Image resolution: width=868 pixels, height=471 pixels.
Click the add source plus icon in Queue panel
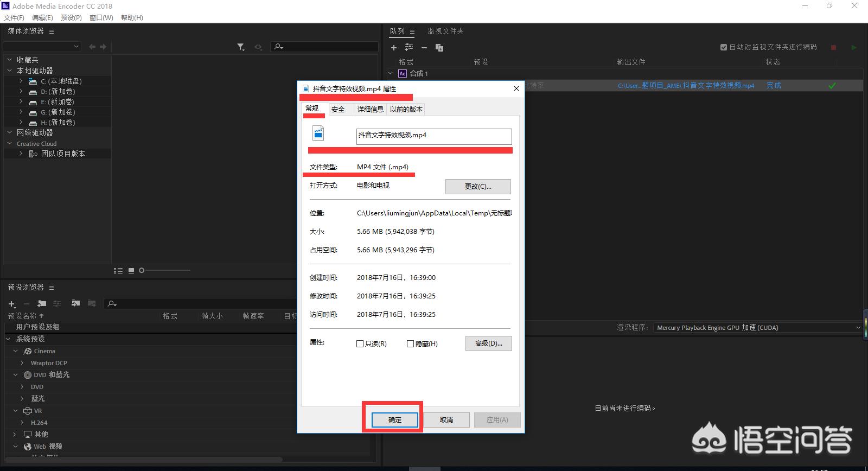[x=394, y=48]
